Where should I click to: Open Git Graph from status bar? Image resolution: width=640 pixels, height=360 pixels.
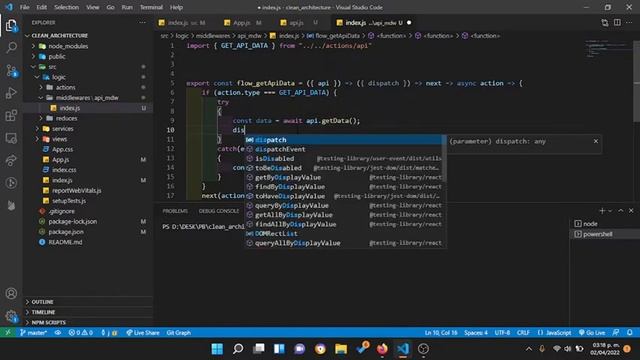click(x=178, y=333)
